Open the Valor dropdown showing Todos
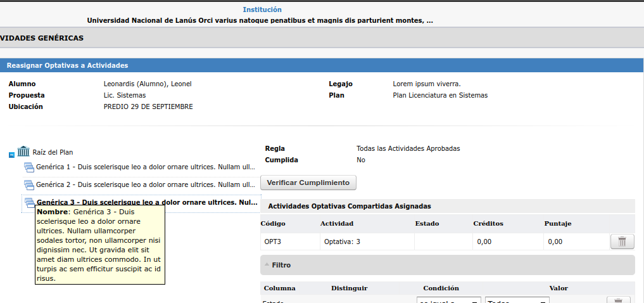The width and height of the screenshot is (644, 303). click(x=517, y=301)
